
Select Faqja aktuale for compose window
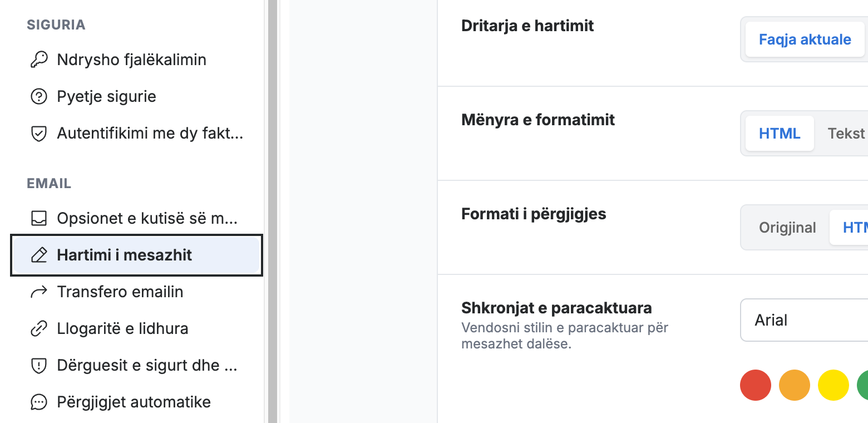[x=805, y=40]
